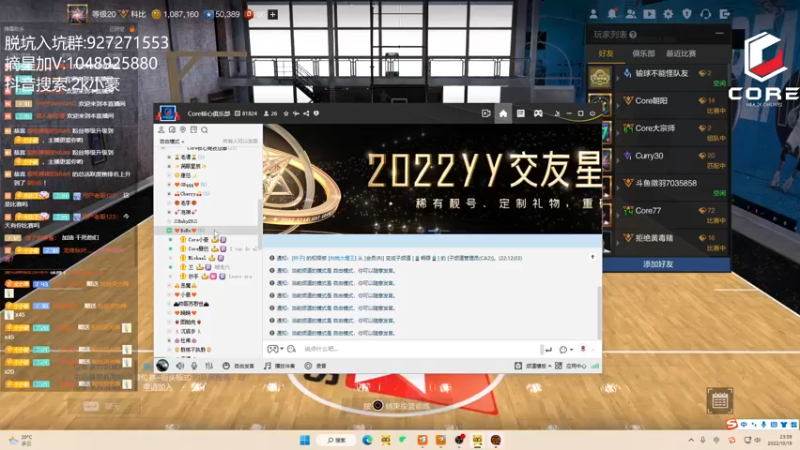Click the help icon next to 玩家列表
800x450 pixels.
coord(633,35)
